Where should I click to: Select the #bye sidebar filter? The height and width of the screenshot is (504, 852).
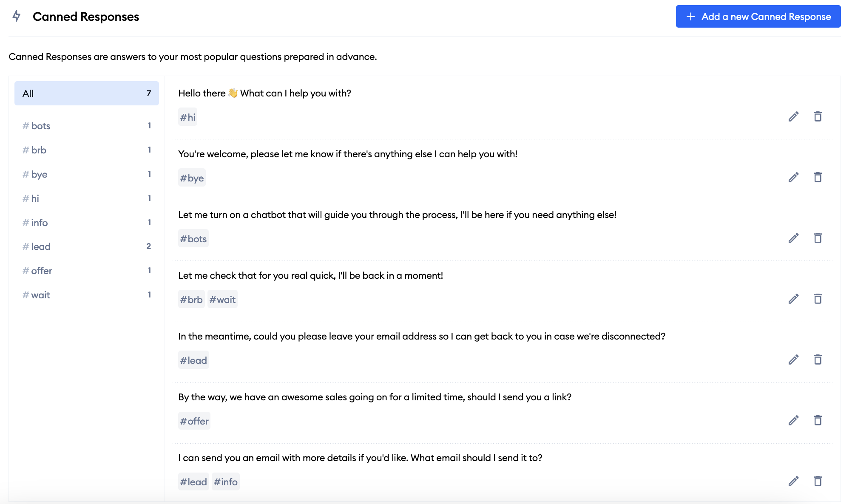(x=87, y=174)
